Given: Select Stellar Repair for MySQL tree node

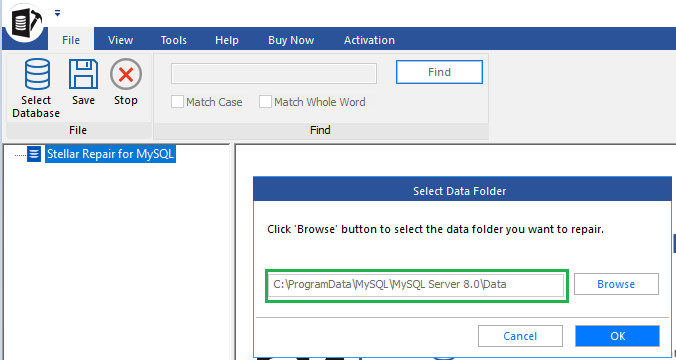Looking at the screenshot, I should [x=110, y=153].
